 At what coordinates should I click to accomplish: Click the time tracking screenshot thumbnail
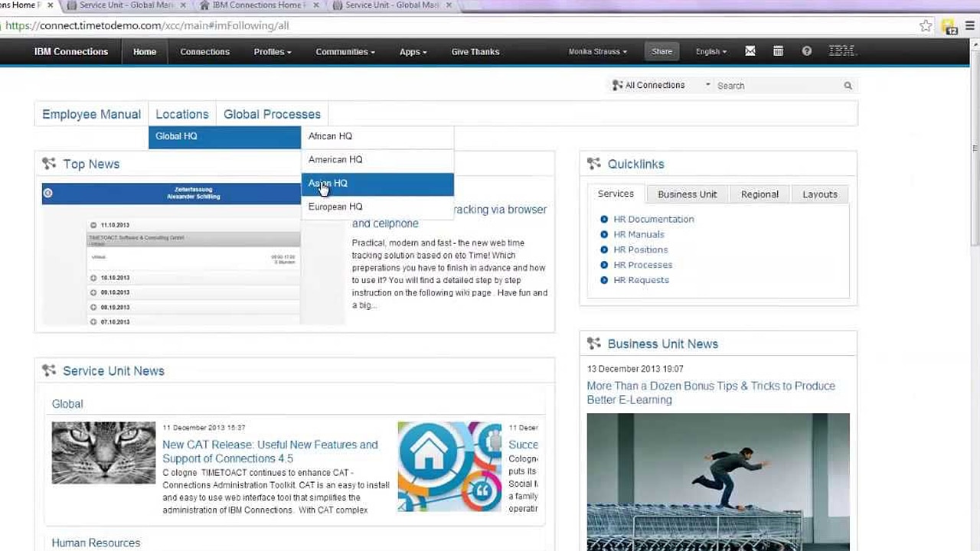(x=194, y=254)
